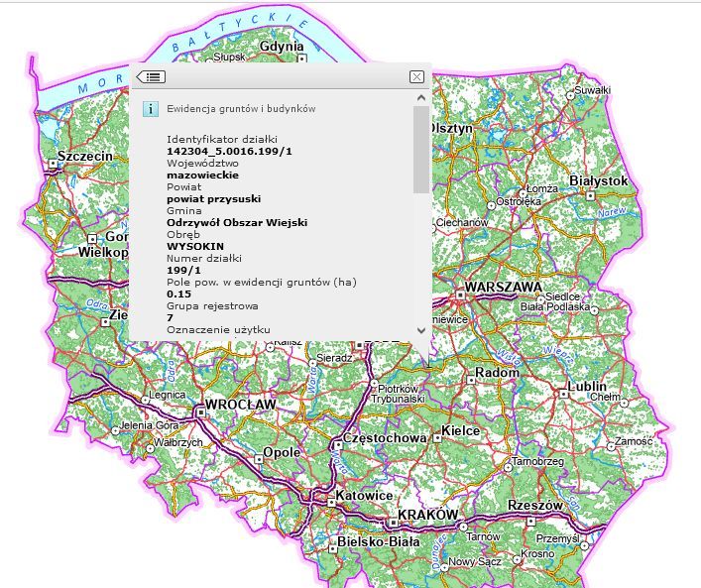The image size is (701, 588).
Task: Click the blue info icon beside Ewidencja gruntów
Action: (x=151, y=109)
